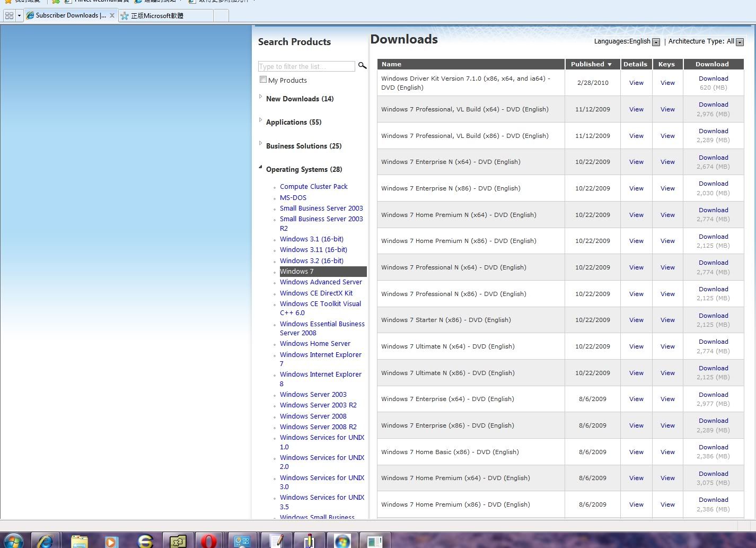The height and width of the screenshot is (548, 756).
Task: View keys for Windows 7 Enterprise x64
Action: click(667, 399)
